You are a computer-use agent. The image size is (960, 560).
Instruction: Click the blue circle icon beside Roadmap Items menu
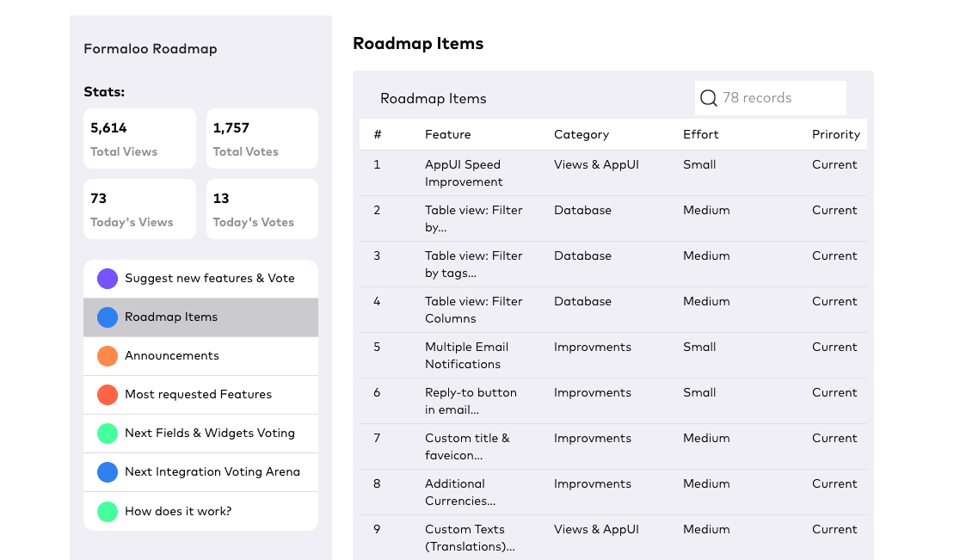pyautogui.click(x=108, y=317)
